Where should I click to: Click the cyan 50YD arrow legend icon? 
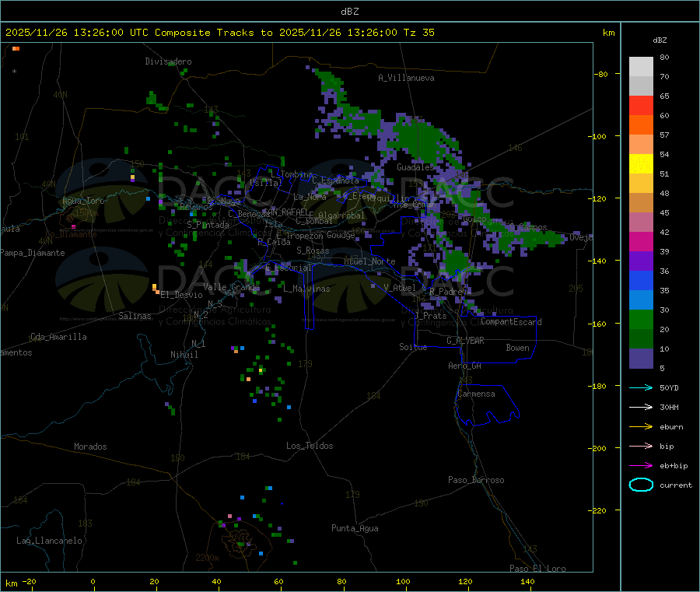coord(641,387)
